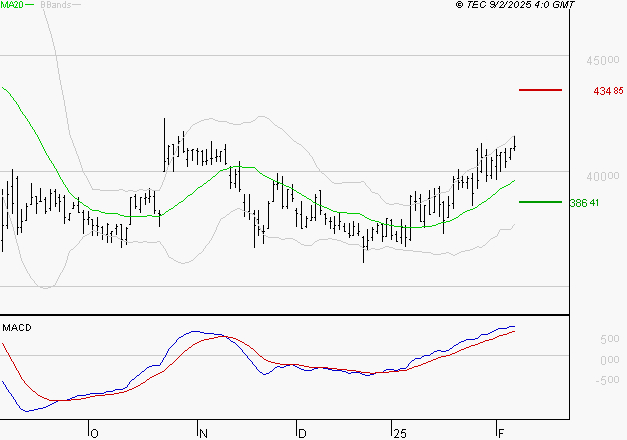Click the N month marker on time axis
Image resolution: width=627 pixels, height=440 pixels.
coord(203,434)
